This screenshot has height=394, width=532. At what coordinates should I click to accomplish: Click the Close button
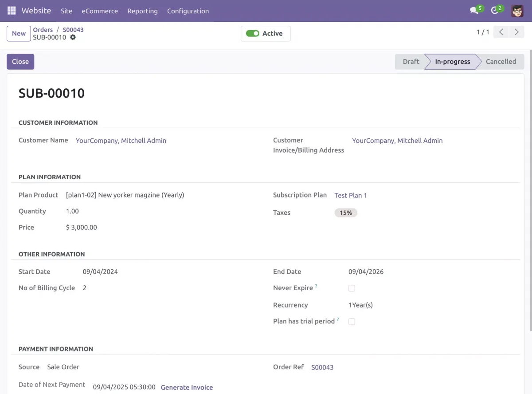tap(20, 62)
